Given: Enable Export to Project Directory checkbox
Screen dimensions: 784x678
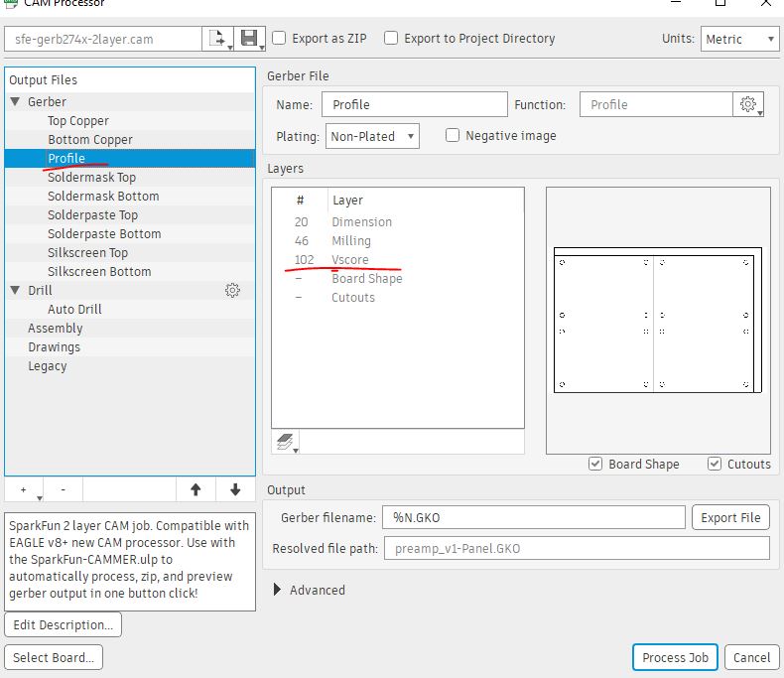Looking at the screenshot, I should [x=390, y=38].
